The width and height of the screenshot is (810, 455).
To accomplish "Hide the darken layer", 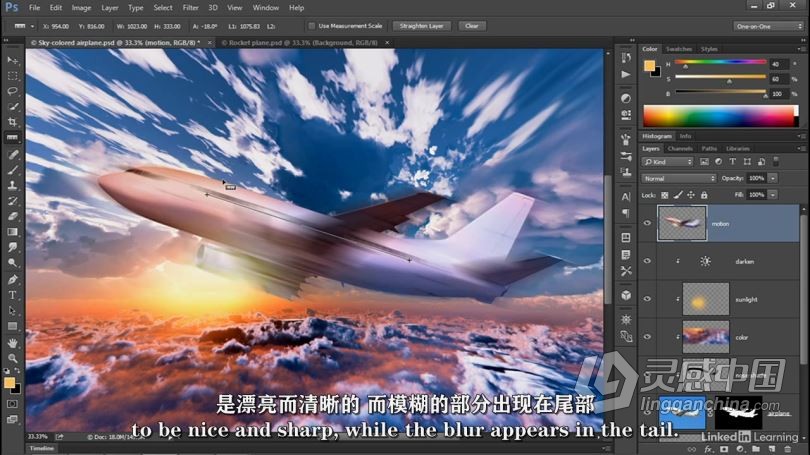I will (x=647, y=261).
